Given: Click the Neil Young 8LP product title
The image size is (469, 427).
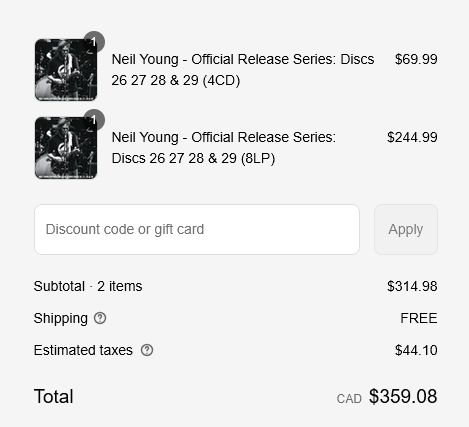Looking at the screenshot, I should 224,148.
